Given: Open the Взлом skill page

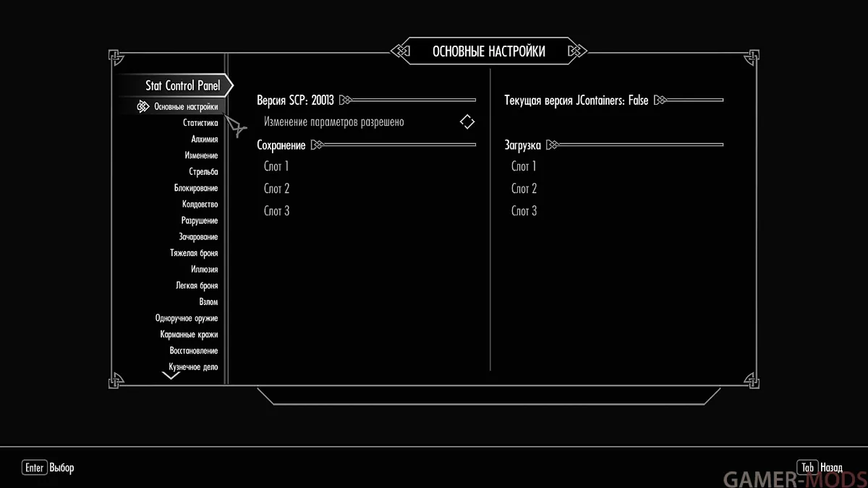Looking at the screenshot, I should tap(208, 302).
